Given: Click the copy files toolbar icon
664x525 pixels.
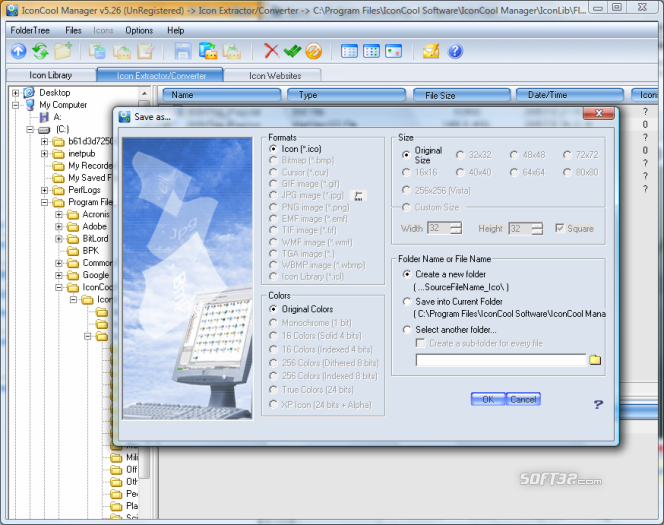Looking at the screenshot, I should [97, 51].
